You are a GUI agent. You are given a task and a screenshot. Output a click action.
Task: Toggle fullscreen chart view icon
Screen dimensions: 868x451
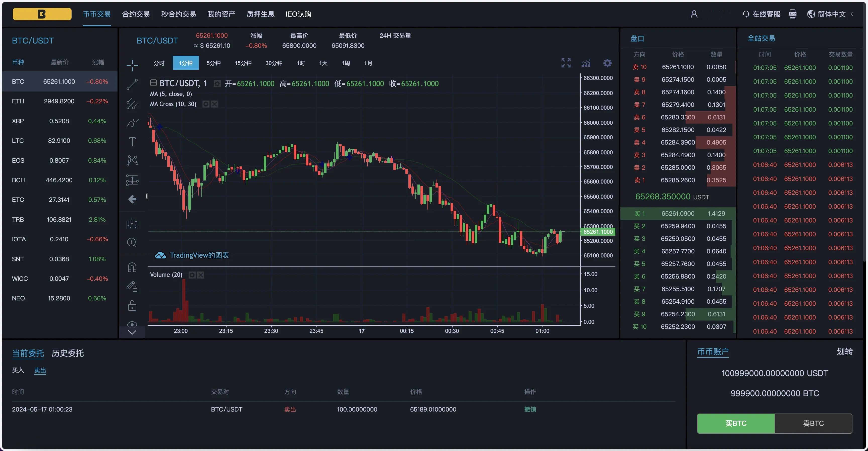coord(565,63)
